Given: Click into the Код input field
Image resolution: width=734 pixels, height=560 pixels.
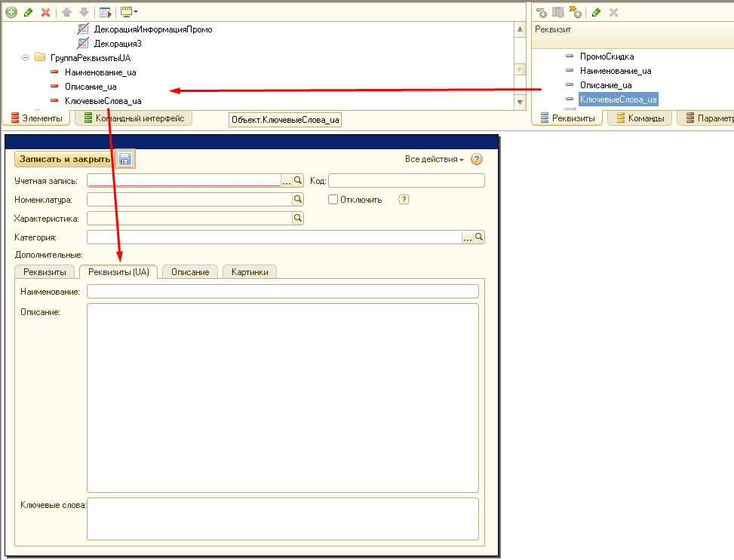Looking at the screenshot, I should (x=406, y=181).
